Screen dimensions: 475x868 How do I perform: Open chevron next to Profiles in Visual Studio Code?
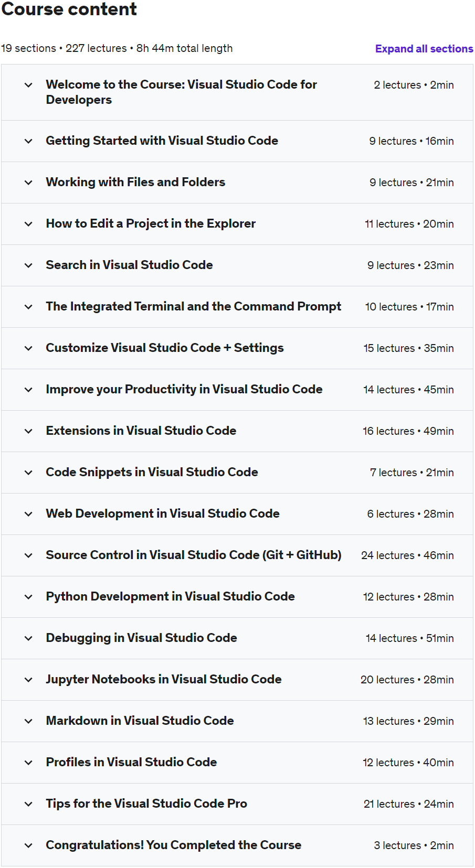pos(28,763)
